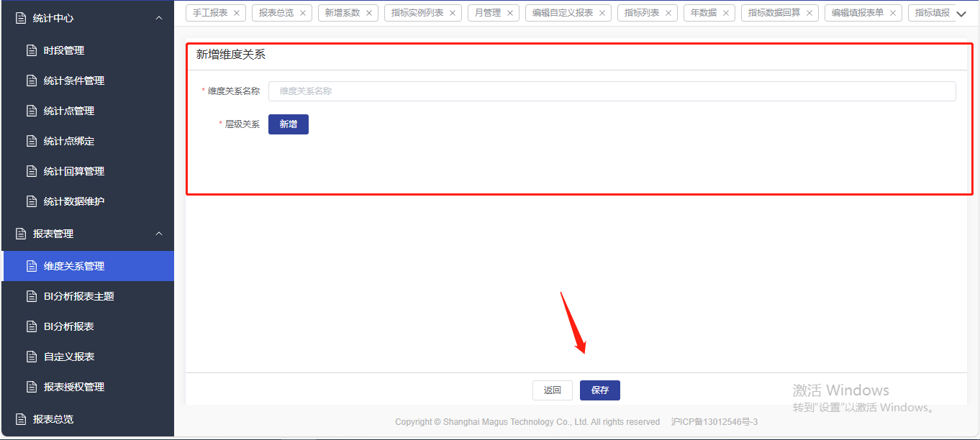Click the icon beside 报表授权管理
Screen dimensions: 980x440
pos(31,387)
